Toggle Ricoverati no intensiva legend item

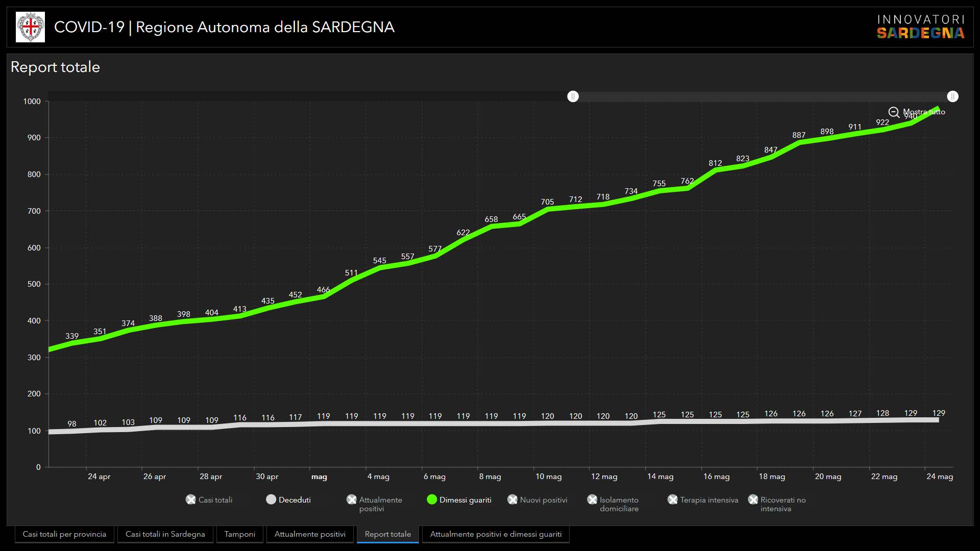[753, 499]
